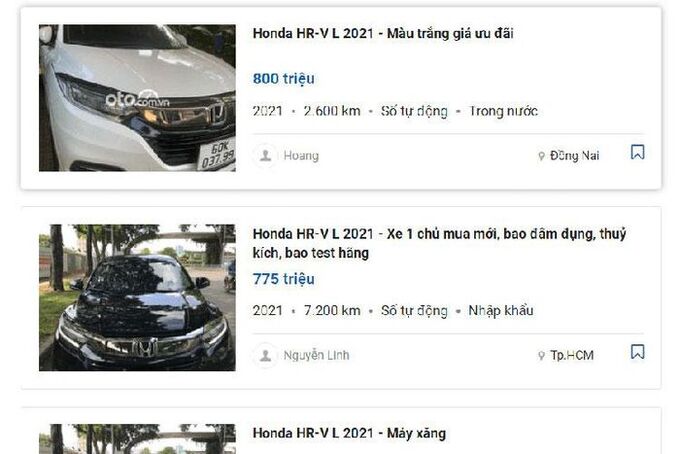This screenshot has height=454, width=680.
Task: Click location pin beside Tp.HCM
Action: click(541, 356)
